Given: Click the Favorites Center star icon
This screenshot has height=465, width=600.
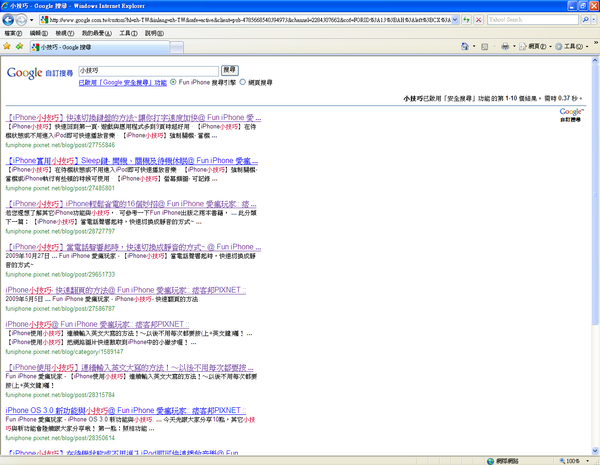Looking at the screenshot, I should pyautogui.click(x=7, y=47).
